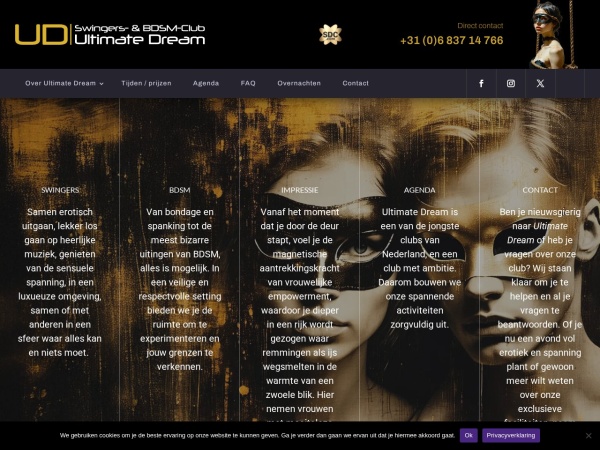Select Contact in the navigation bar
This screenshot has height=450, width=600.
point(355,83)
